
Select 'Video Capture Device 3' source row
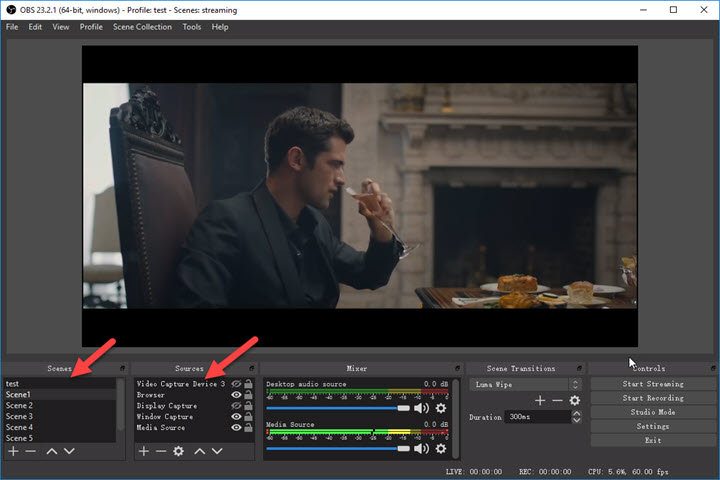pos(194,384)
